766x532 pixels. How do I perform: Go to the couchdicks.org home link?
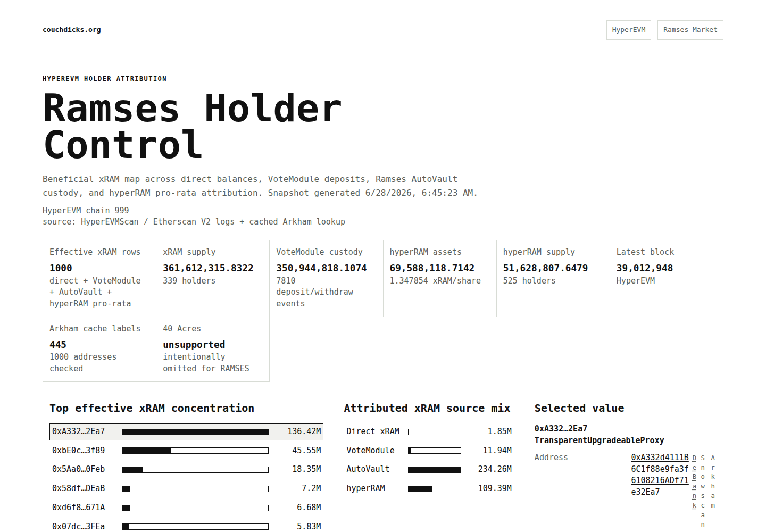(72, 30)
